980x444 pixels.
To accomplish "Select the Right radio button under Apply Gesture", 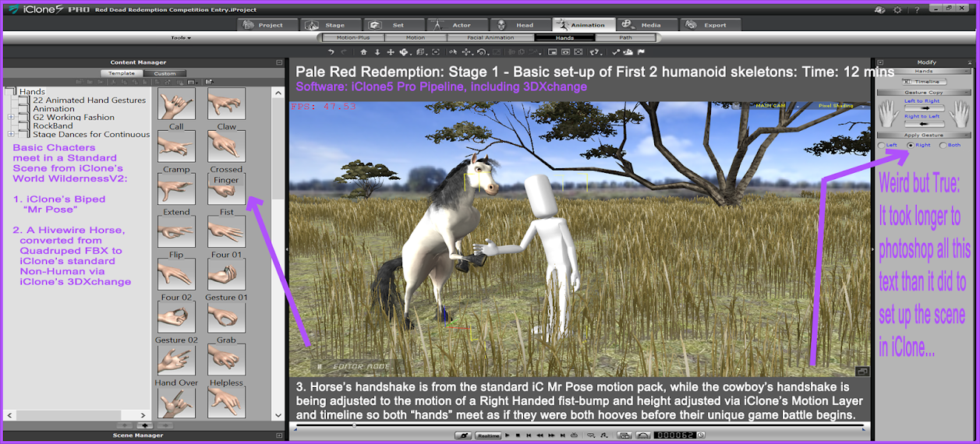I will [910, 145].
